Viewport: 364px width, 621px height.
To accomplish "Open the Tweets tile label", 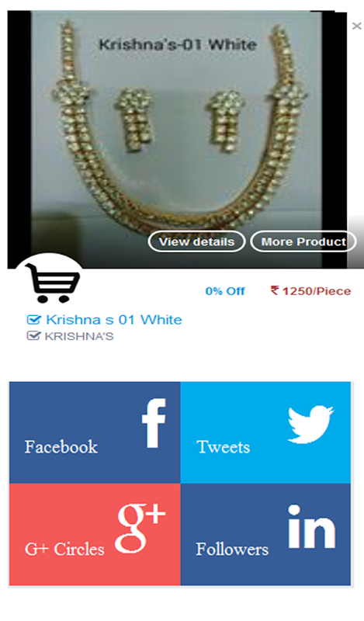I will point(224,447).
